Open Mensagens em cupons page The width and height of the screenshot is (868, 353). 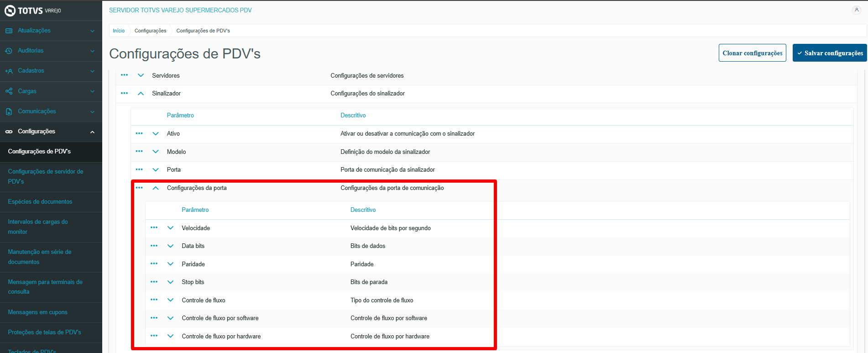pyautogui.click(x=51, y=312)
